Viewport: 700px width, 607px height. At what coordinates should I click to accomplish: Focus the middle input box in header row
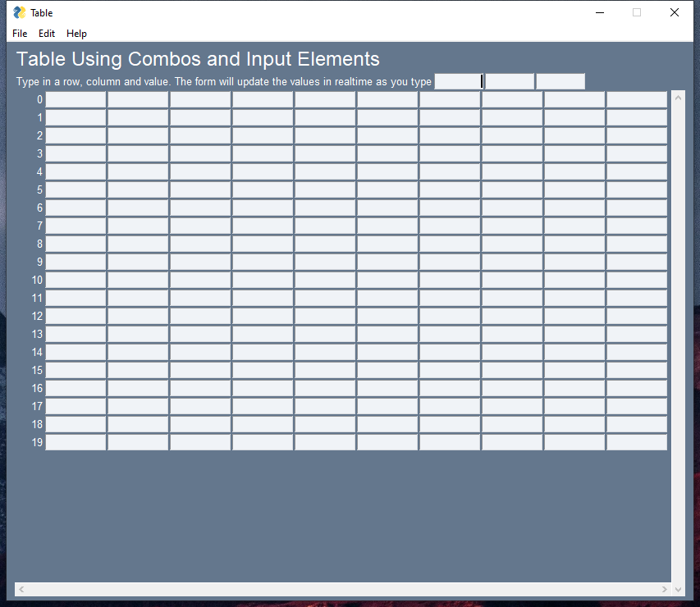pos(510,81)
